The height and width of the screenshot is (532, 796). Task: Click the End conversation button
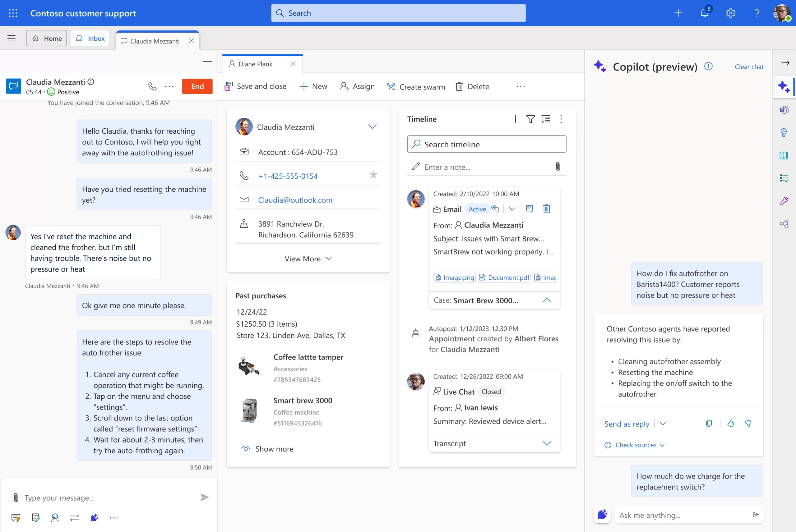pyautogui.click(x=197, y=86)
